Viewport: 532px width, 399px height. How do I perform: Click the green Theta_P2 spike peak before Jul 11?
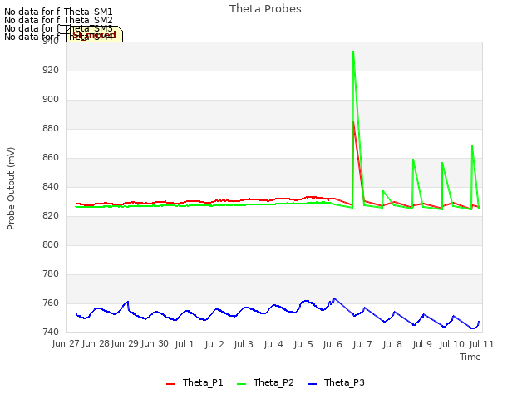click(472, 146)
